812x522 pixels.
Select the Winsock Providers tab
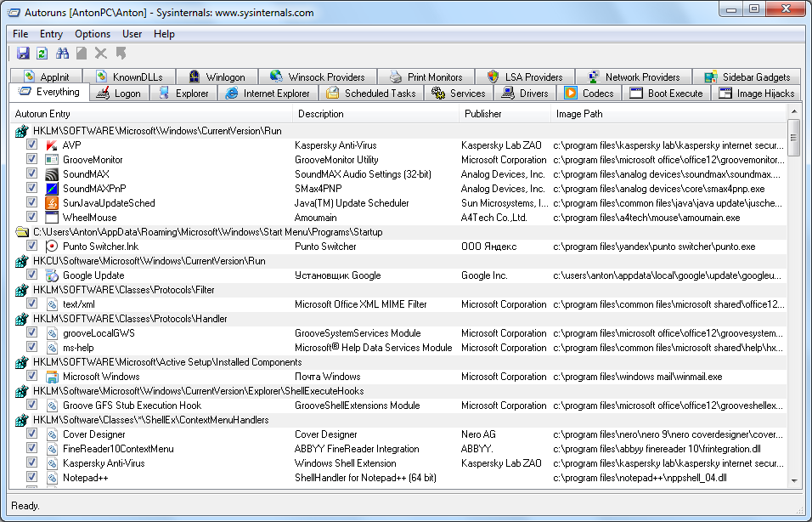(318, 77)
